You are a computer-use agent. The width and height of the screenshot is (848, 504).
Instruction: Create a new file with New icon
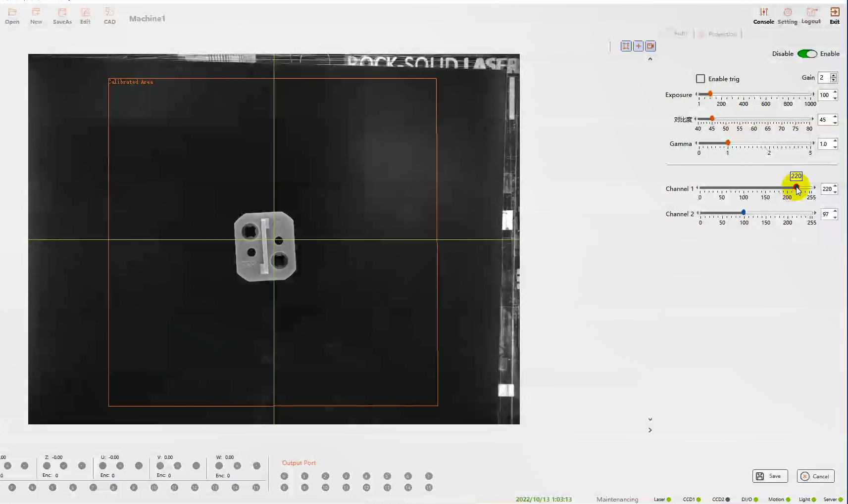tap(36, 15)
